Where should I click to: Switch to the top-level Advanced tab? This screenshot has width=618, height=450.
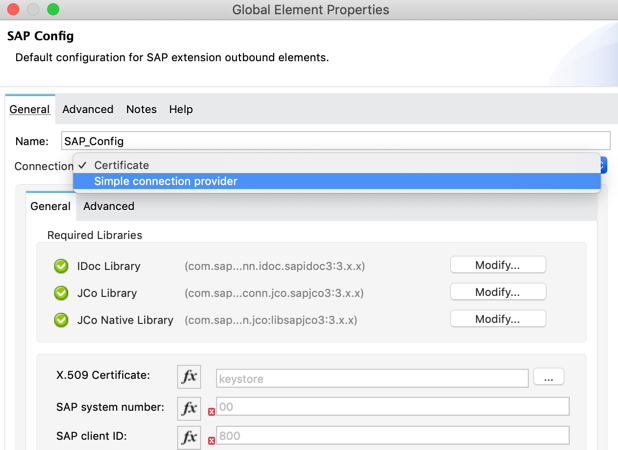pos(88,109)
